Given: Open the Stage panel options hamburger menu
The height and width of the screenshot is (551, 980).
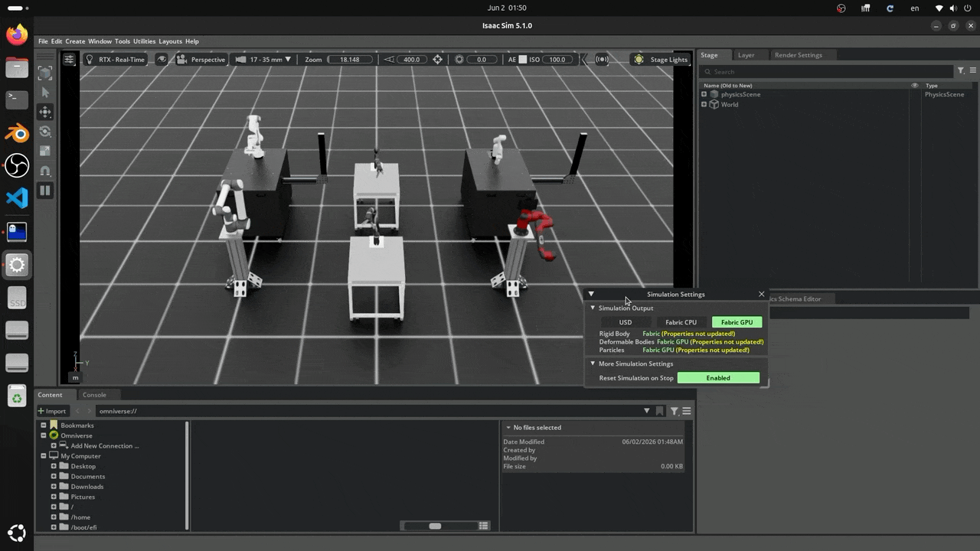Looking at the screenshot, I should click(x=973, y=71).
